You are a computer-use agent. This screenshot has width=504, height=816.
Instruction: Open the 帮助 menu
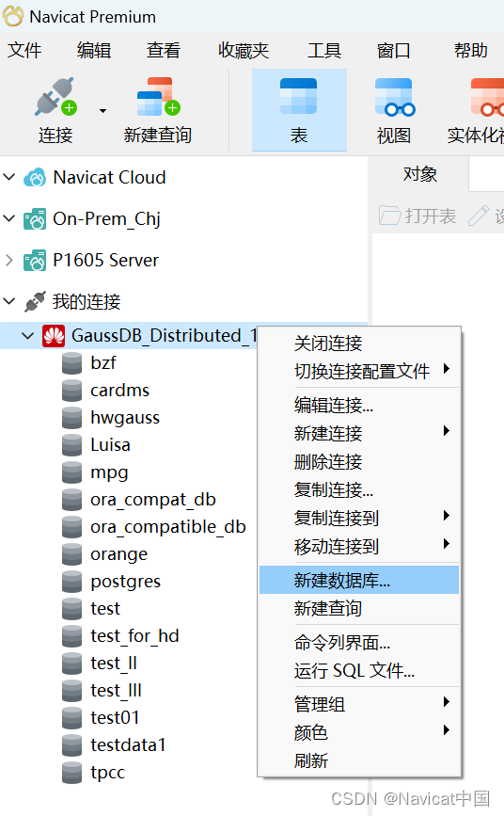(471, 51)
